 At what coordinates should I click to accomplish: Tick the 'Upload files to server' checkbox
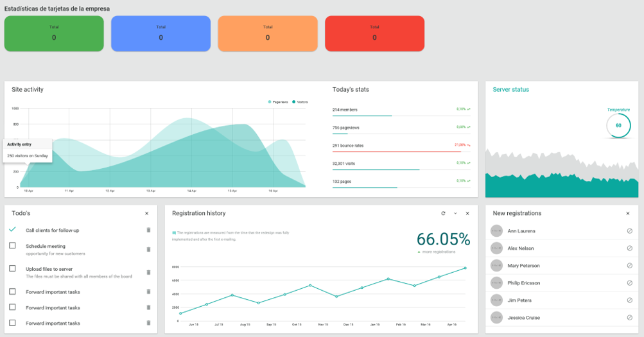click(x=12, y=268)
